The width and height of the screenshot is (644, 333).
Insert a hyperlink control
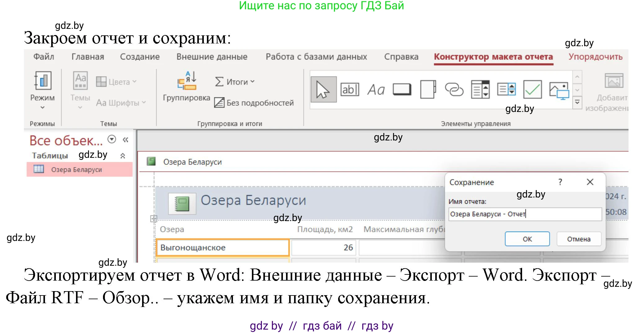(x=454, y=90)
